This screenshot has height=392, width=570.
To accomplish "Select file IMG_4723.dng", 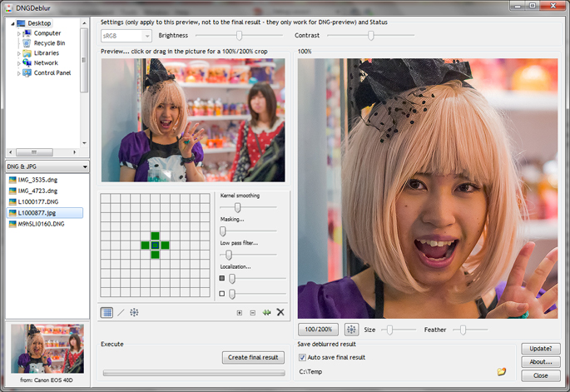I will tap(37, 191).
